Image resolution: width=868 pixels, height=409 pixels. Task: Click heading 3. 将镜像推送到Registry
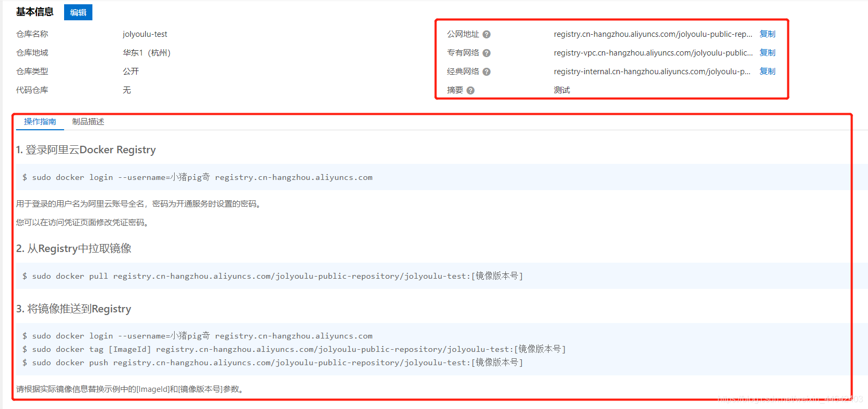tap(74, 309)
